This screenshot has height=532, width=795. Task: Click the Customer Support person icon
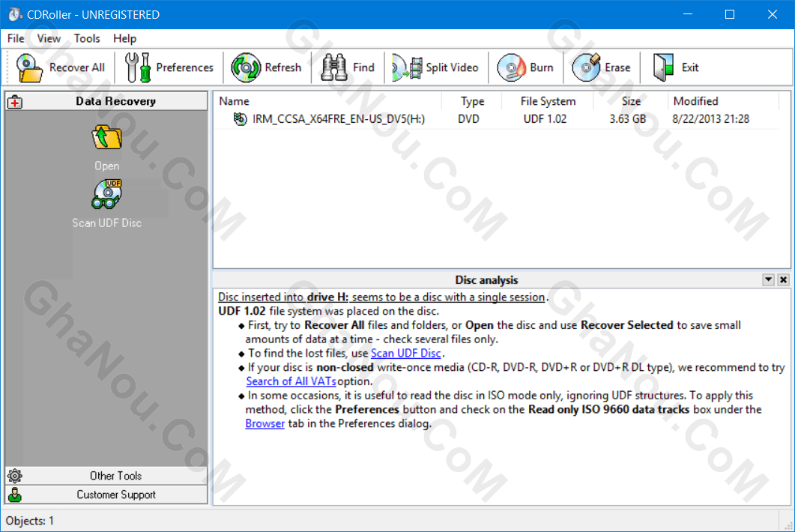[15, 495]
